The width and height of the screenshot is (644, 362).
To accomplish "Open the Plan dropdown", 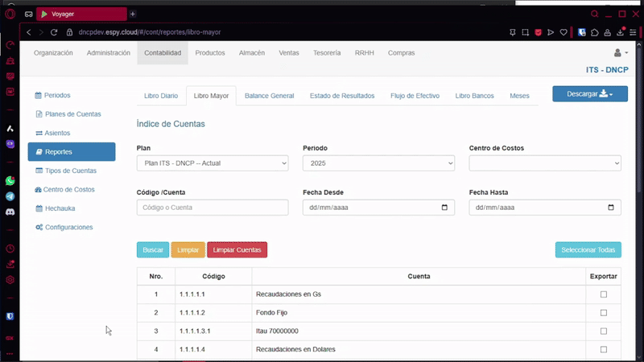I will click(213, 163).
